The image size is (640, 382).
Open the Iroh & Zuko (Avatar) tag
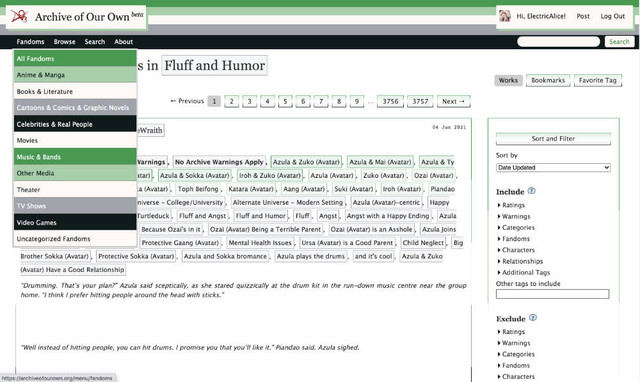(270, 175)
